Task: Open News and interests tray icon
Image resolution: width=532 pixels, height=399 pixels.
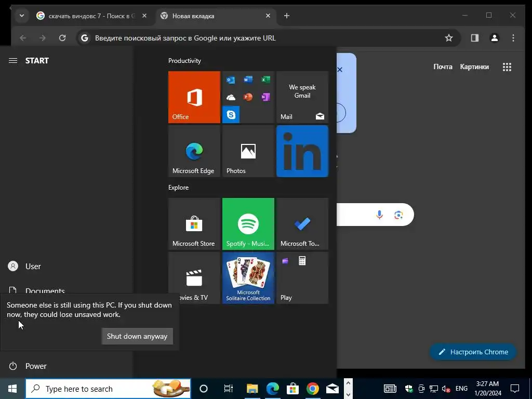Action: pyautogui.click(x=390, y=389)
